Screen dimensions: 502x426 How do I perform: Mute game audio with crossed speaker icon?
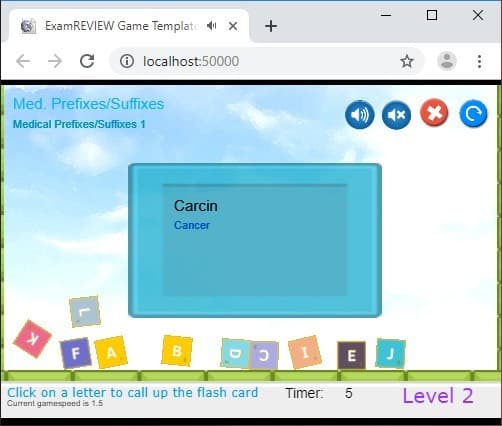(x=396, y=114)
